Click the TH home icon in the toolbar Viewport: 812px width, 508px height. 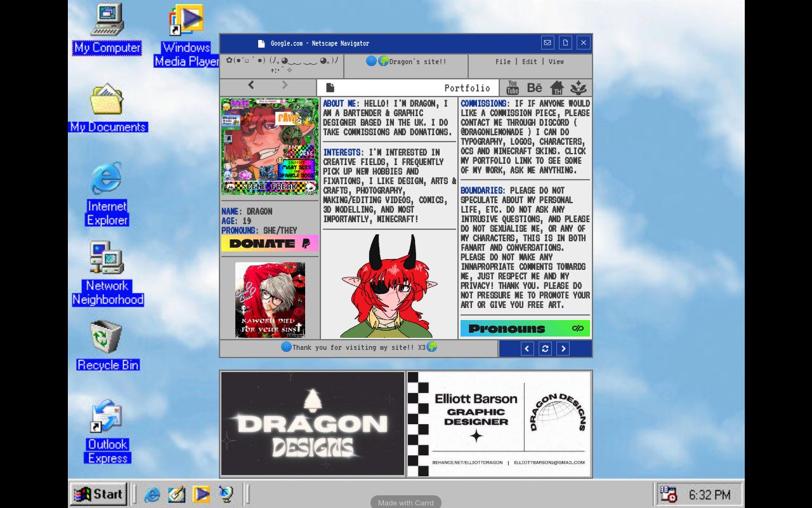[557, 87]
